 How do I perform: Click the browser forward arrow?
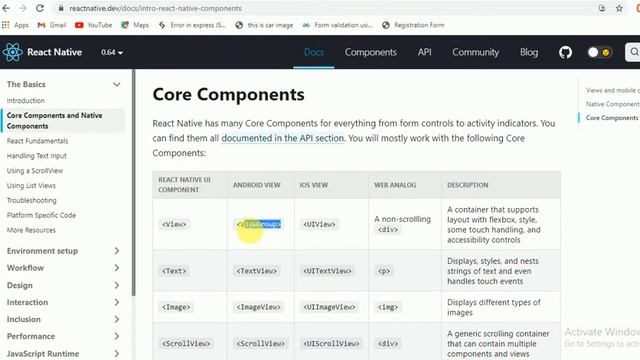pyautogui.click(x=23, y=8)
